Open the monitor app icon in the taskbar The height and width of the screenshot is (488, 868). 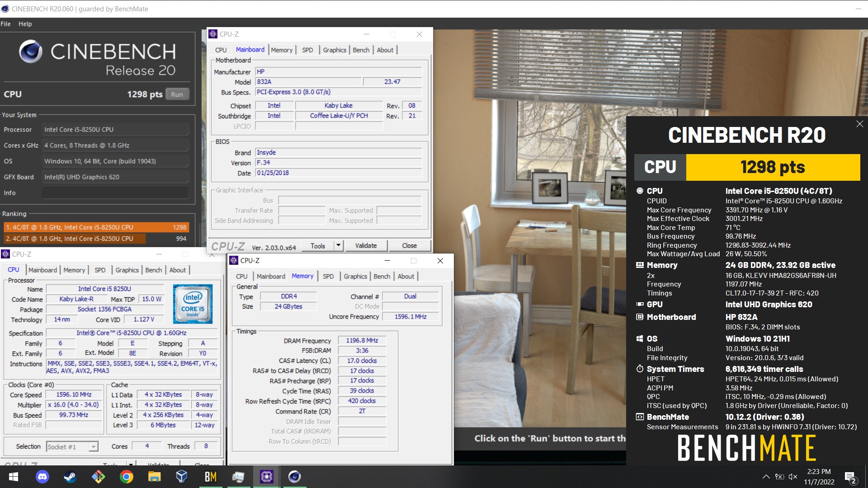tap(238, 477)
